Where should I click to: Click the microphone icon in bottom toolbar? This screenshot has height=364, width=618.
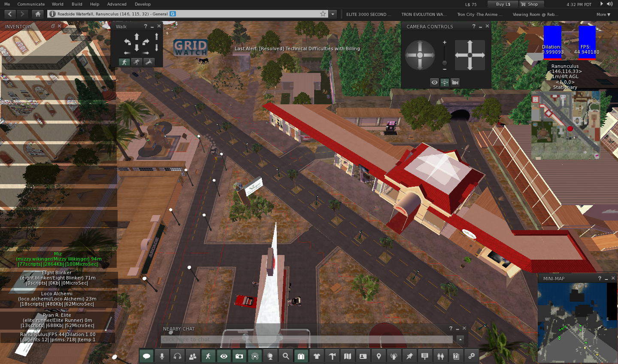162,356
